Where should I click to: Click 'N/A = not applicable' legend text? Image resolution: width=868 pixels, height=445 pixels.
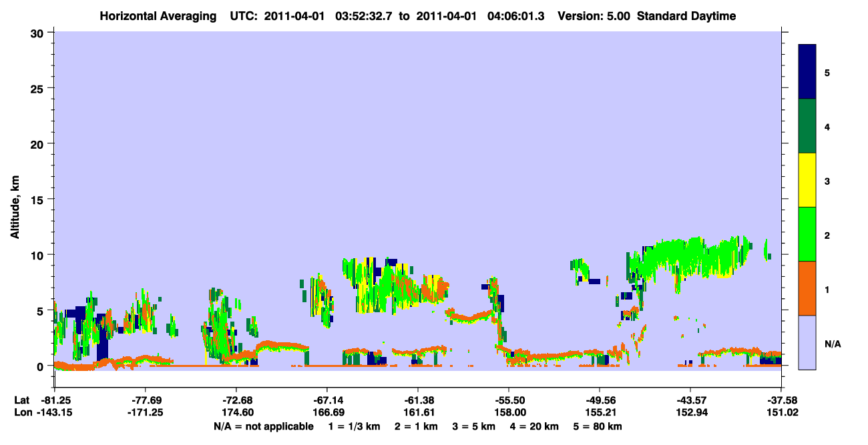point(263,426)
